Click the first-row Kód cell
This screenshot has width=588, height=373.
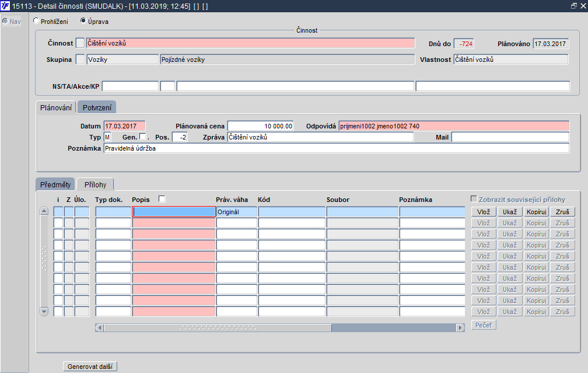coord(292,212)
